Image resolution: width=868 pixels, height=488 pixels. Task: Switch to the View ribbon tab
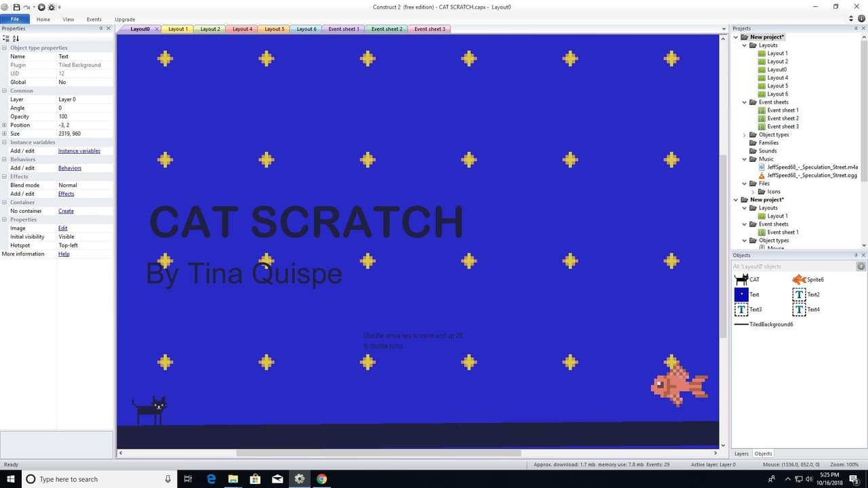coord(68,20)
